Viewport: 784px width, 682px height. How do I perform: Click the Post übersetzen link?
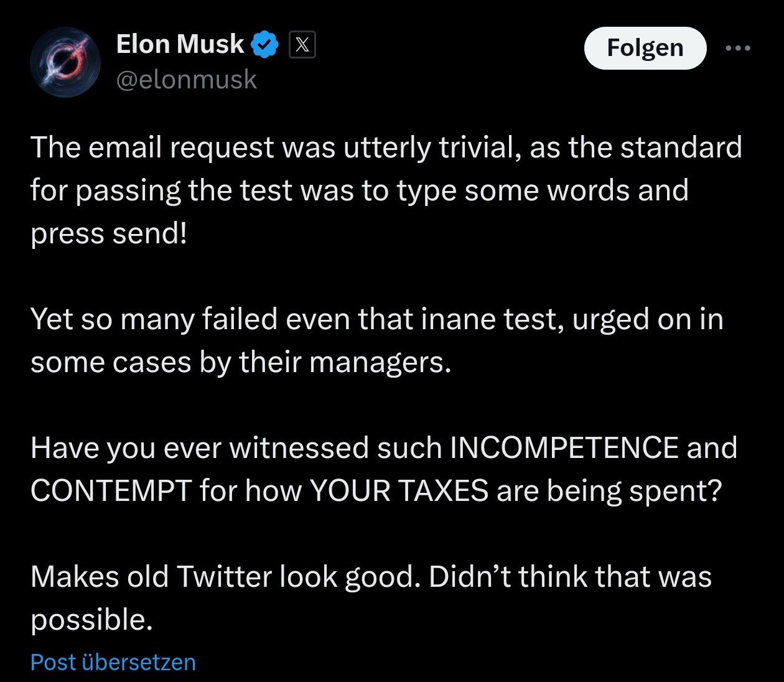113,663
